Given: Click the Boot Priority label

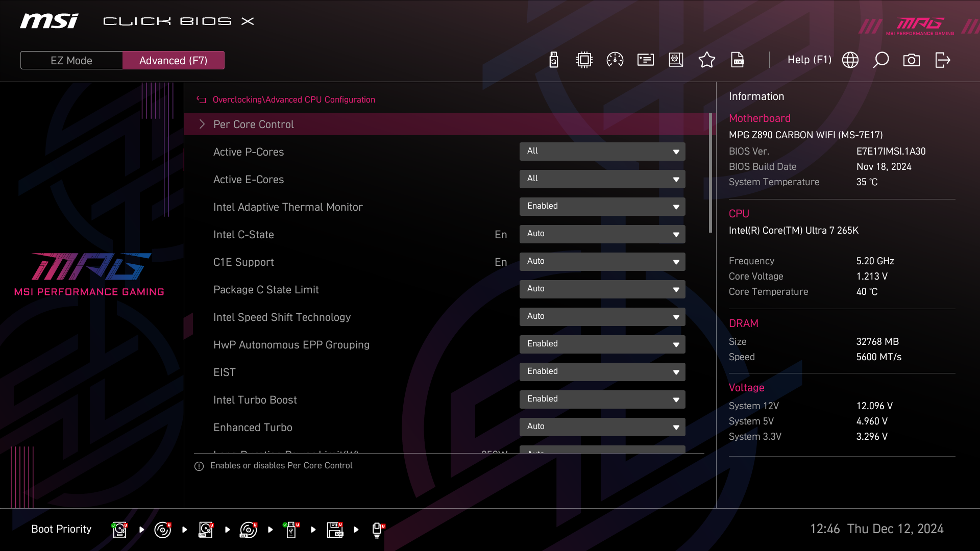Looking at the screenshot, I should 61,529.
